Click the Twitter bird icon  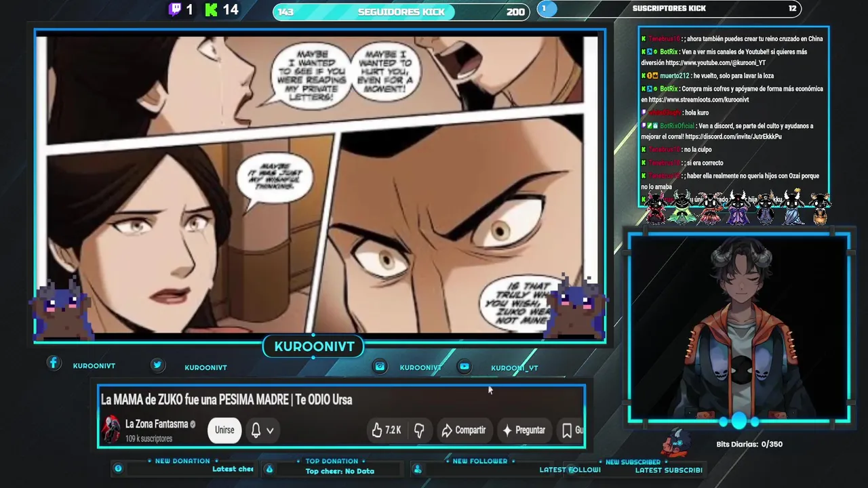[157, 365]
